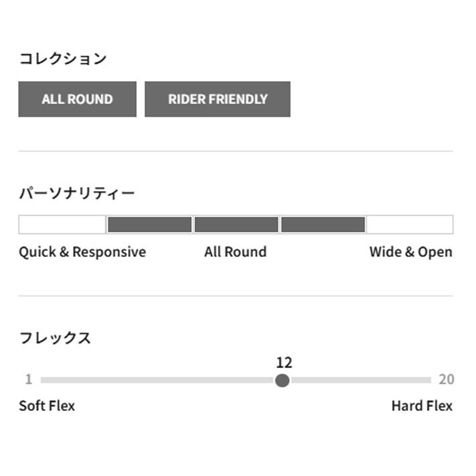Click the Hard Flex label
This screenshot has height=476, width=476.
click(422, 406)
